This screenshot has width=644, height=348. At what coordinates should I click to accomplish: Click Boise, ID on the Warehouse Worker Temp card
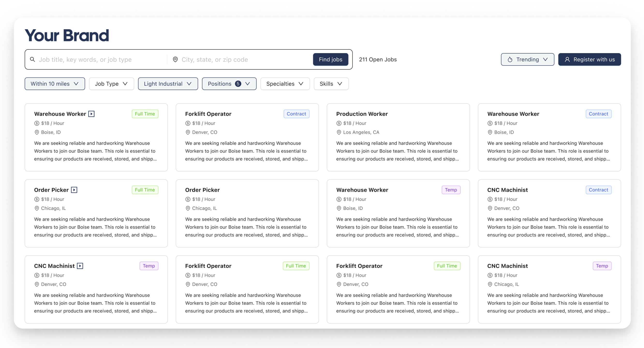(353, 208)
